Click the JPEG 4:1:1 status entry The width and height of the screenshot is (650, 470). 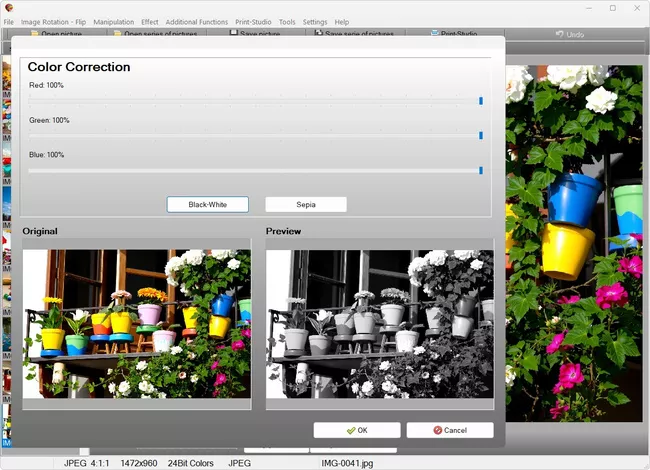(86, 463)
